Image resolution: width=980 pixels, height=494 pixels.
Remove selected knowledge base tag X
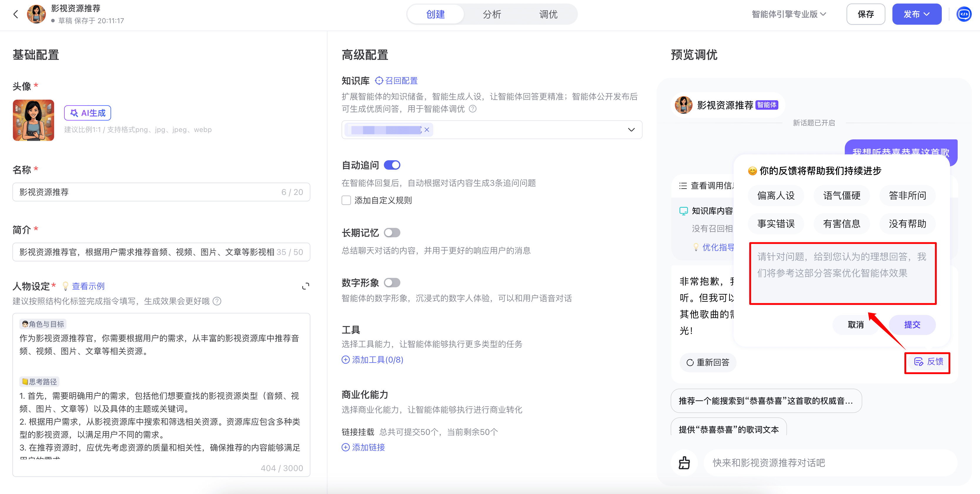pyautogui.click(x=427, y=130)
